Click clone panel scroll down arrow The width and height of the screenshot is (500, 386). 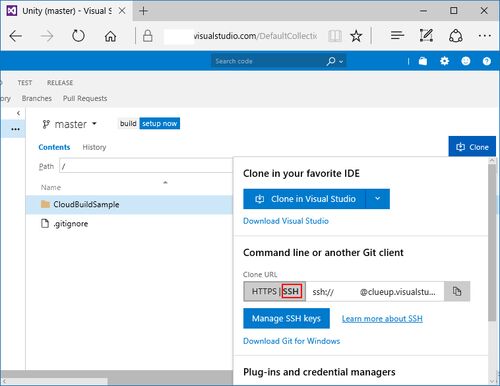pyautogui.click(x=492, y=380)
